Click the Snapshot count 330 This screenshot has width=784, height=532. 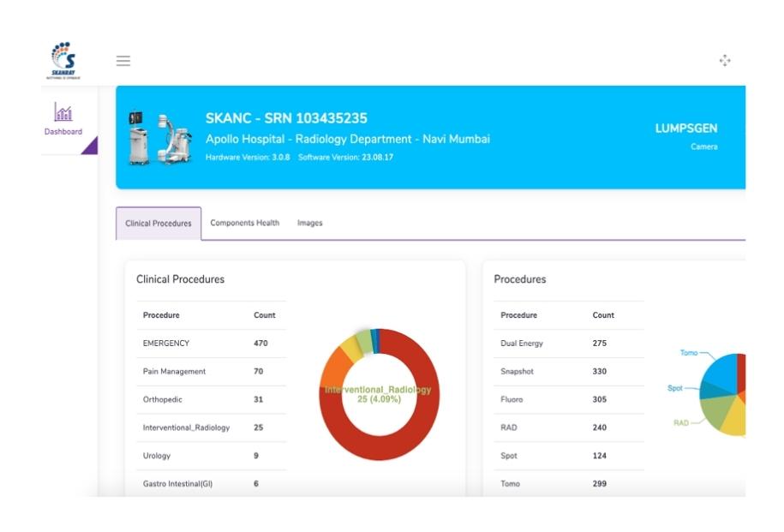[600, 371]
